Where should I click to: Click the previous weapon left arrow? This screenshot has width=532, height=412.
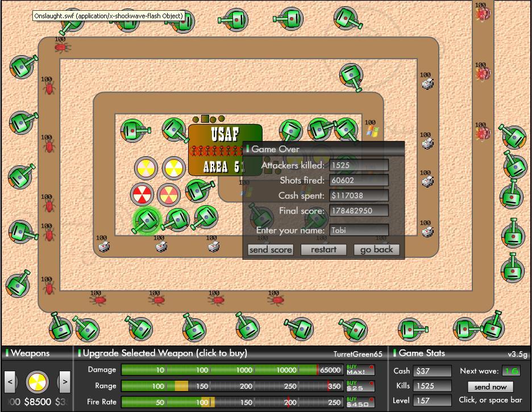tap(10, 382)
